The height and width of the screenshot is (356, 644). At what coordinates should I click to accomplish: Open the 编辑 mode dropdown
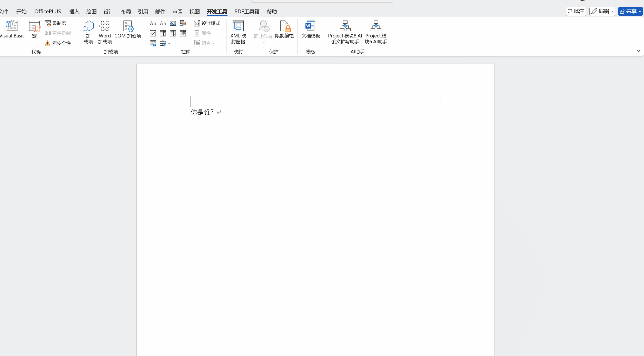602,11
